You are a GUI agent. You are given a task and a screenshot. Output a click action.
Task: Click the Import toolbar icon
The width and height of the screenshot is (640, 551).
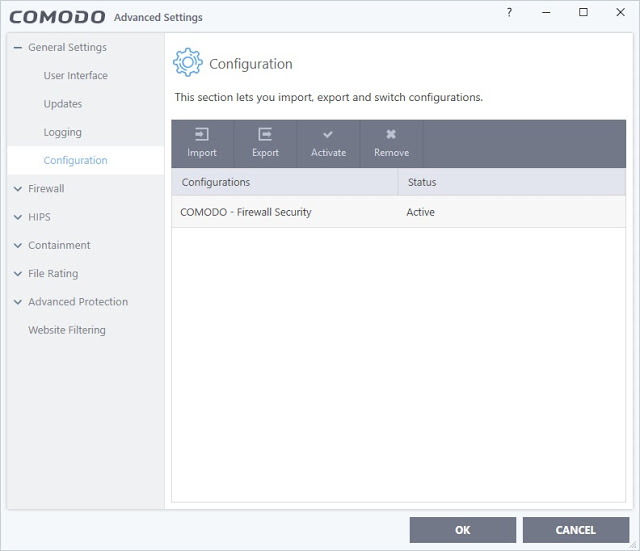(202, 134)
